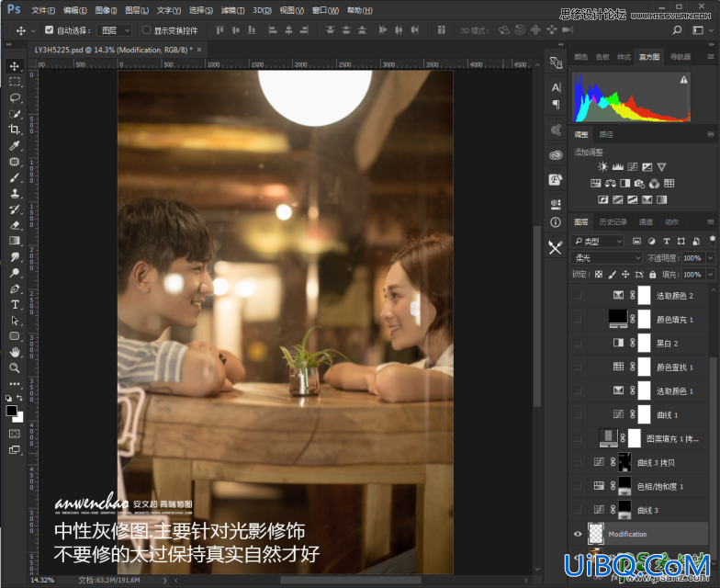Open the blend mode 柔光 dropdown
This screenshot has height=588, width=720.
point(606,257)
